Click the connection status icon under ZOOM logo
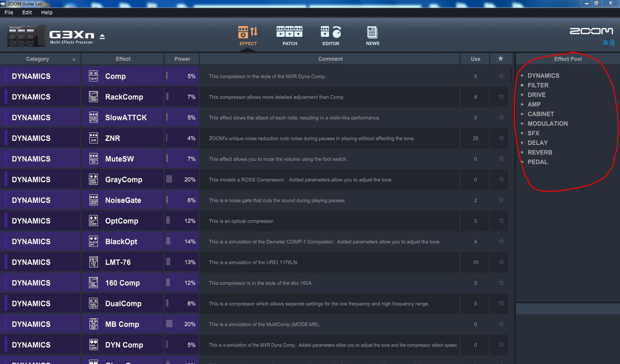Screen dimensions: 620x364 (x=608, y=43)
